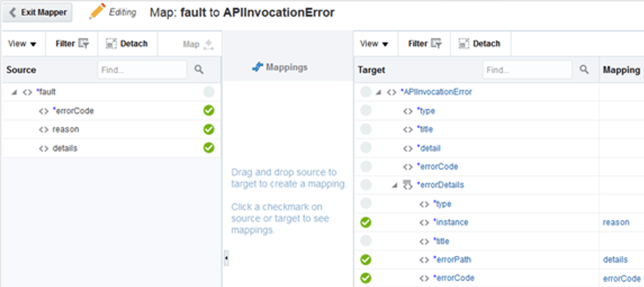
Task: Collapse the fault source tree node
Action: click(14, 92)
